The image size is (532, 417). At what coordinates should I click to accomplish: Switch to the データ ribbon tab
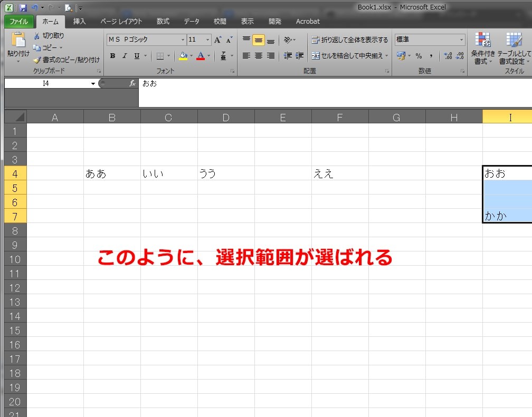(x=191, y=22)
